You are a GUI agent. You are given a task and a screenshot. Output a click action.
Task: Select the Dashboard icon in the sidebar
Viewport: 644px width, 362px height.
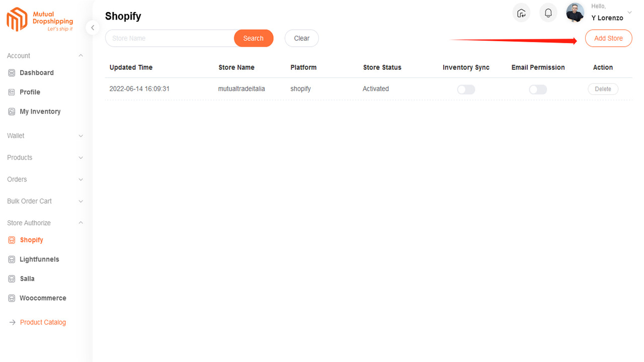click(11, 72)
